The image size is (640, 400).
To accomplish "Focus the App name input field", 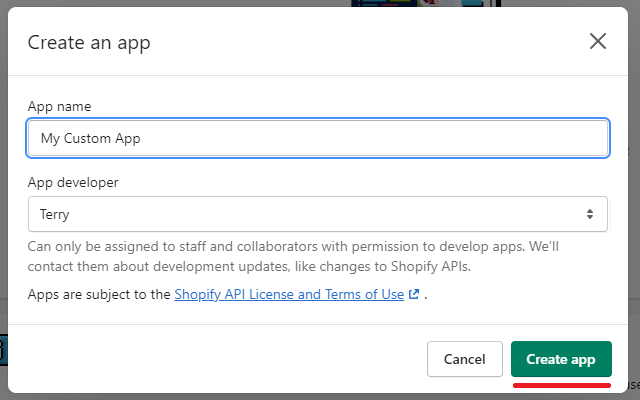I will click(x=318, y=138).
